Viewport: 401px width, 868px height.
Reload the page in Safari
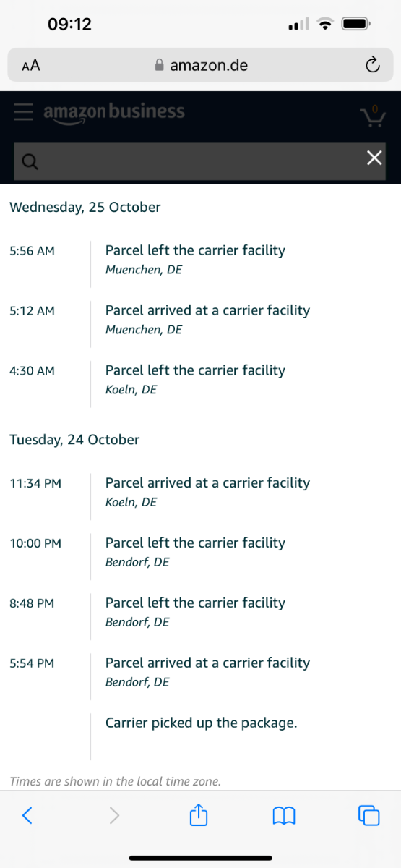[372, 66]
